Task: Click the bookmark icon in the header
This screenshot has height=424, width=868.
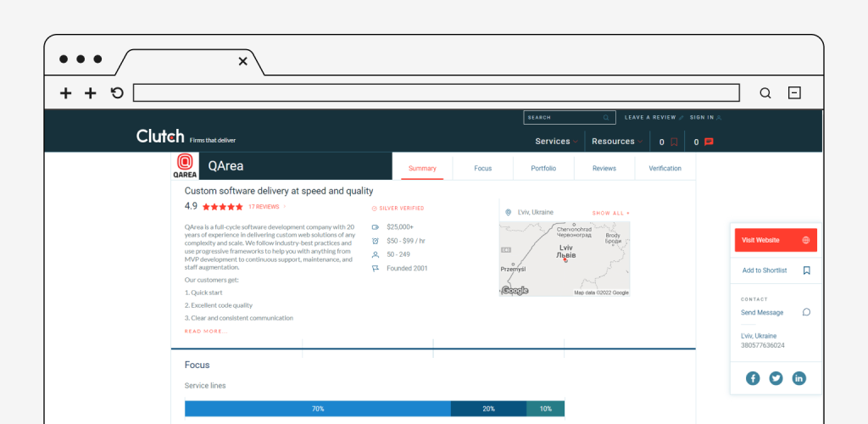Action: point(674,142)
